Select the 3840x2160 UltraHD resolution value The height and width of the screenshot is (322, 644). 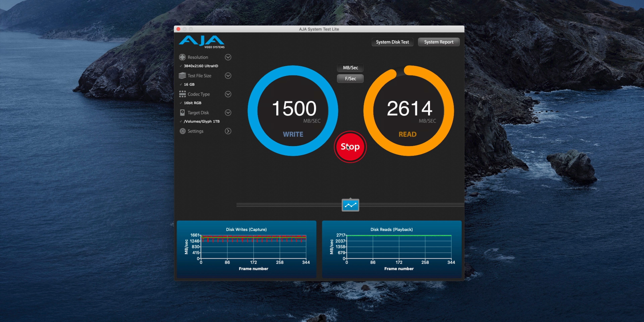click(201, 66)
